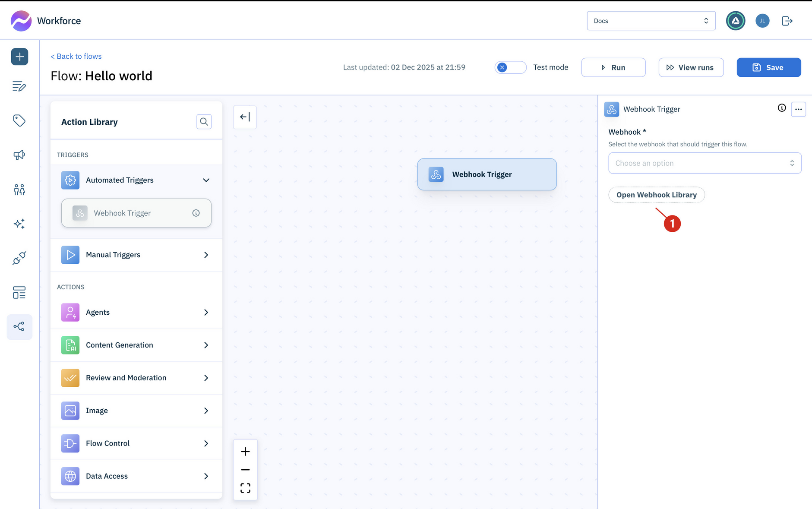Open the AI sparkles sidebar icon
The image size is (812, 509).
coord(19,224)
